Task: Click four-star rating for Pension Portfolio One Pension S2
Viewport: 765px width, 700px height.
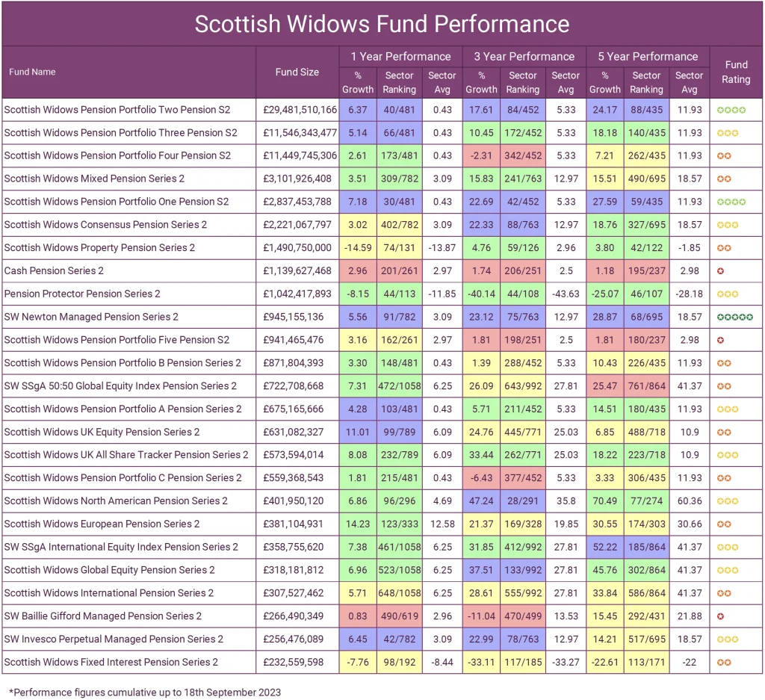Action: [x=736, y=202]
